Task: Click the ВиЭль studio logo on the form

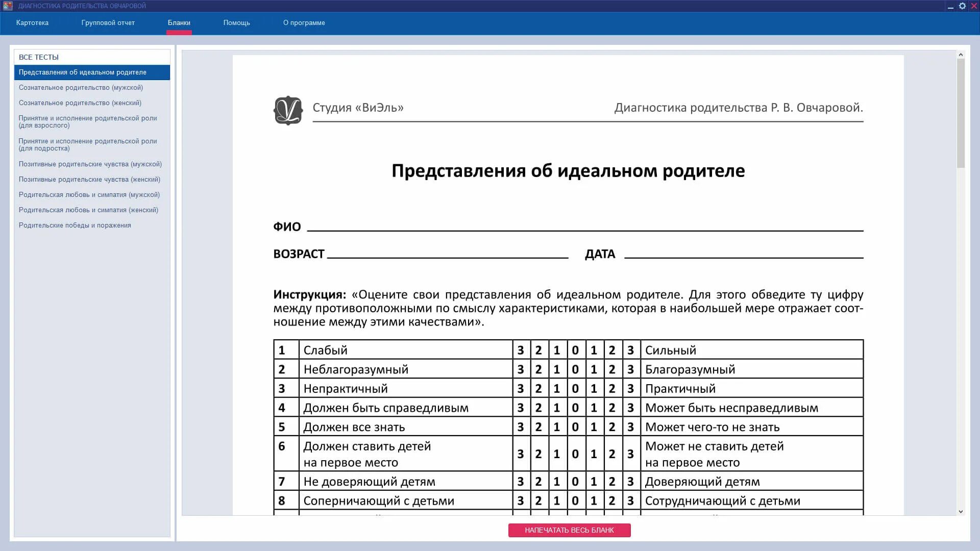Action: pyautogui.click(x=288, y=110)
